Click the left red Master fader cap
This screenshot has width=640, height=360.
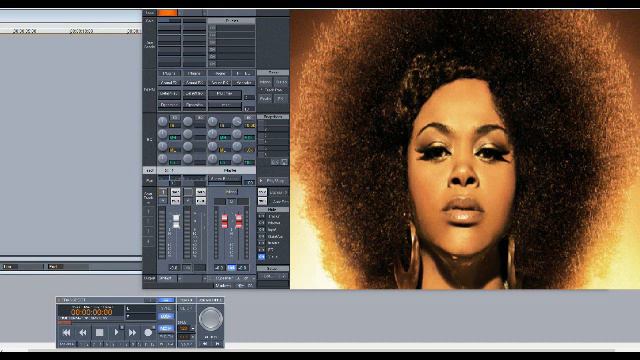pyautogui.click(x=224, y=221)
